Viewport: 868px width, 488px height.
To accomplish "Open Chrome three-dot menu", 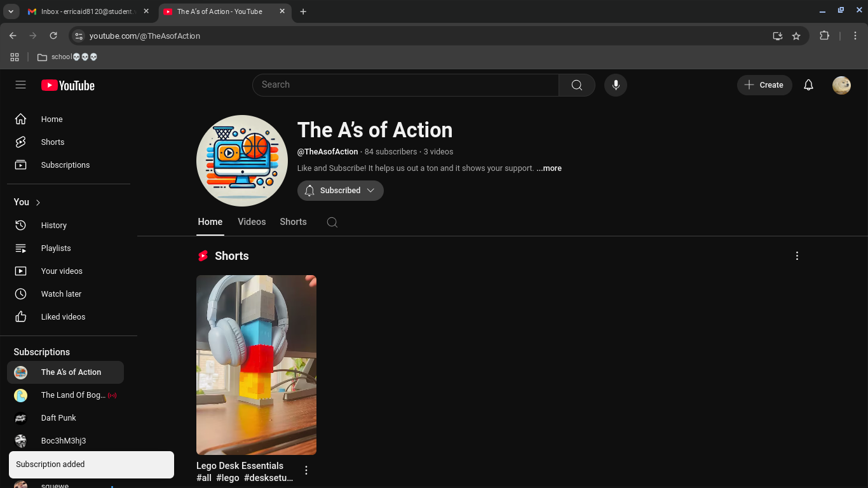I will [855, 36].
